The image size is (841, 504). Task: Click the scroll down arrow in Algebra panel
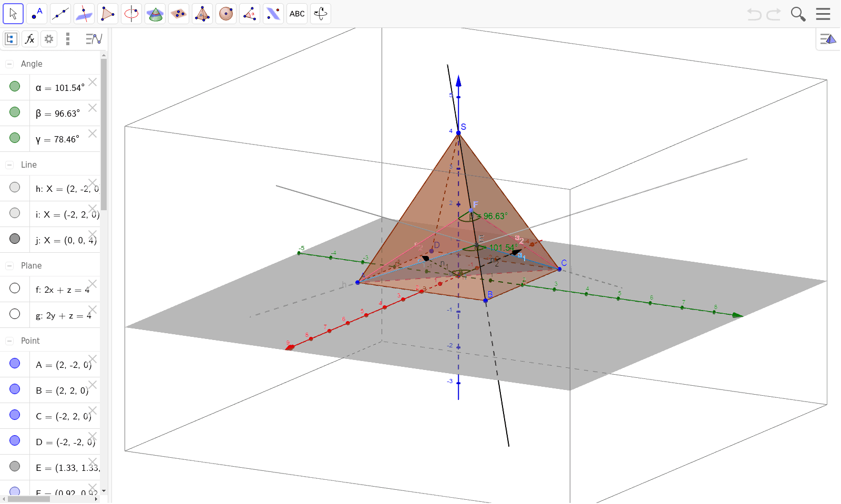tap(104, 491)
